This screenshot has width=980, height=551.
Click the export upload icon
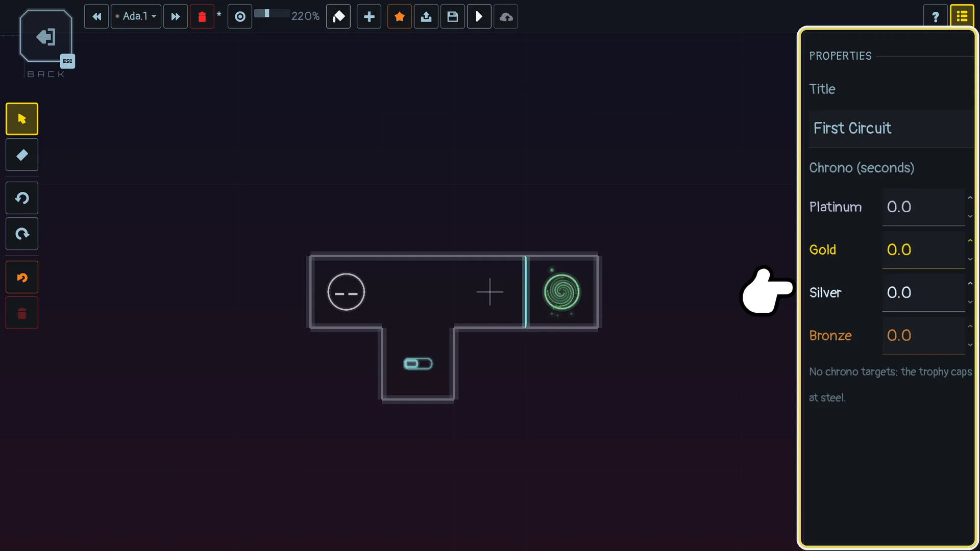pyautogui.click(x=426, y=16)
